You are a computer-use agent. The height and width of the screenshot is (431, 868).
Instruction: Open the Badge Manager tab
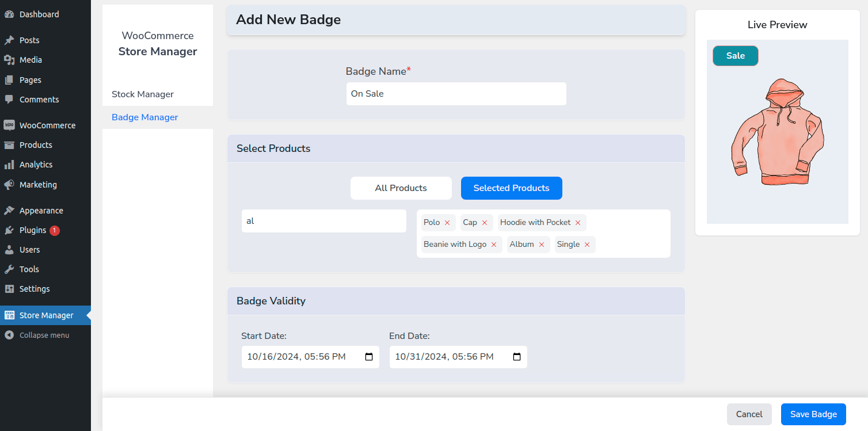[x=144, y=117]
